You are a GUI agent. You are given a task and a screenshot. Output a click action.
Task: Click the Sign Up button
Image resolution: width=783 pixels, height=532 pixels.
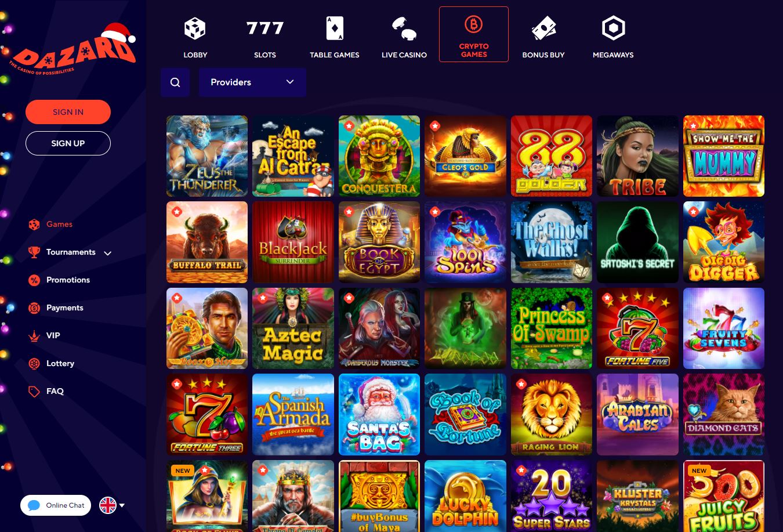coord(68,143)
